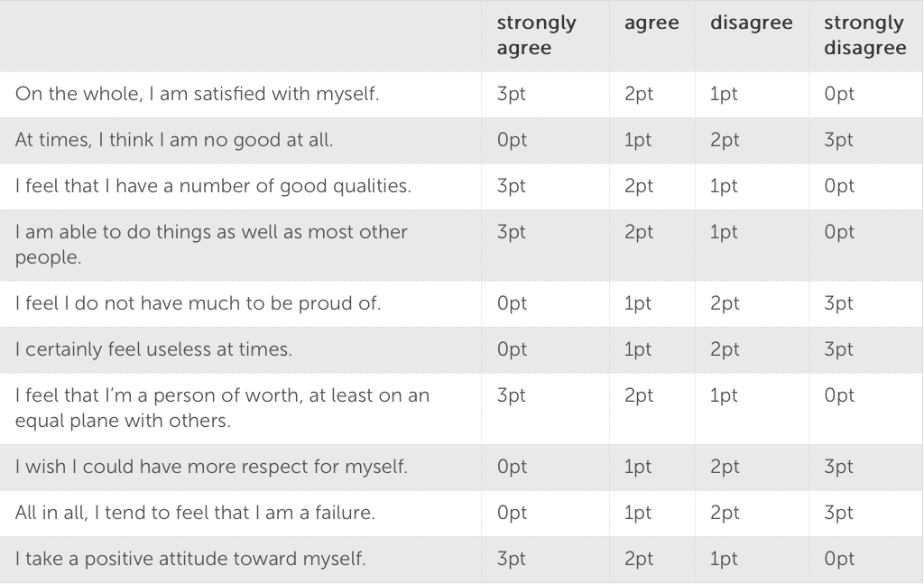This screenshot has width=924, height=585.
Task: Click the 'disagree' column header
Action: coord(751,23)
